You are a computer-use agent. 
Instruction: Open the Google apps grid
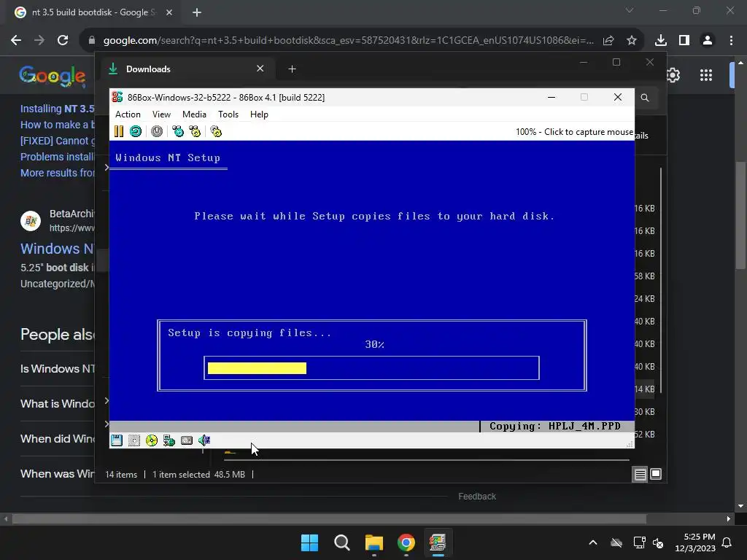pyautogui.click(x=706, y=75)
